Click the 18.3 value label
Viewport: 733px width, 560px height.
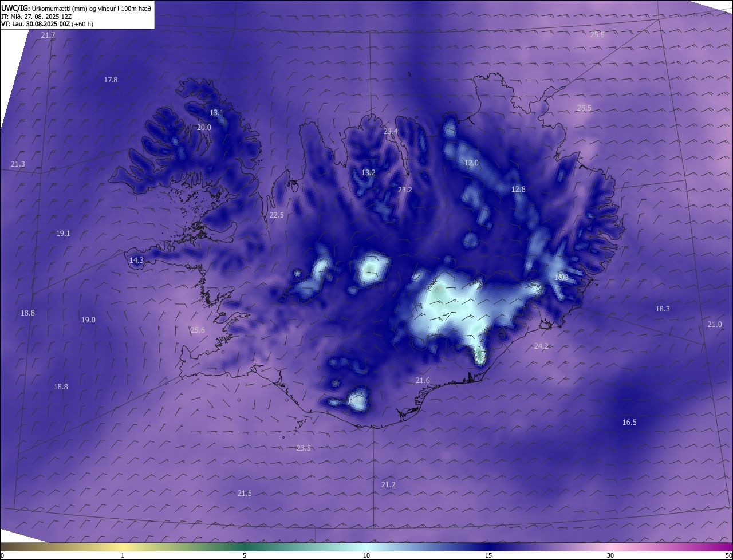pos(663,309)
